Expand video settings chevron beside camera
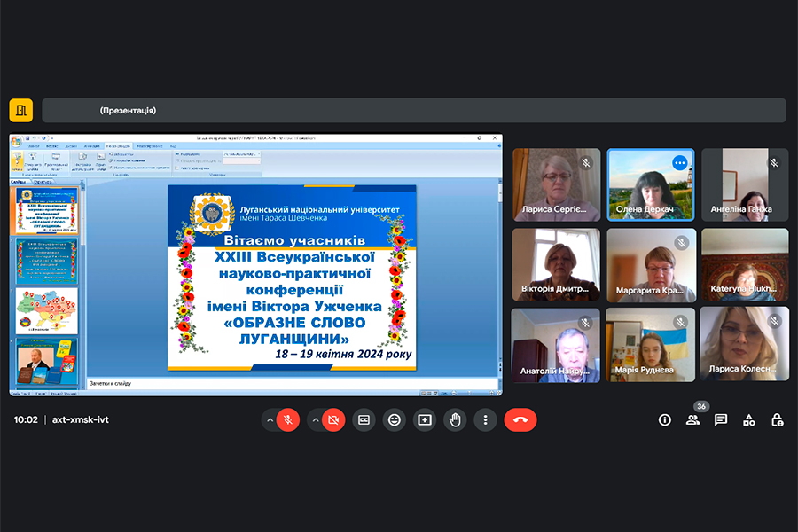This screenshot has width=798, height=532. coord(316,420)
